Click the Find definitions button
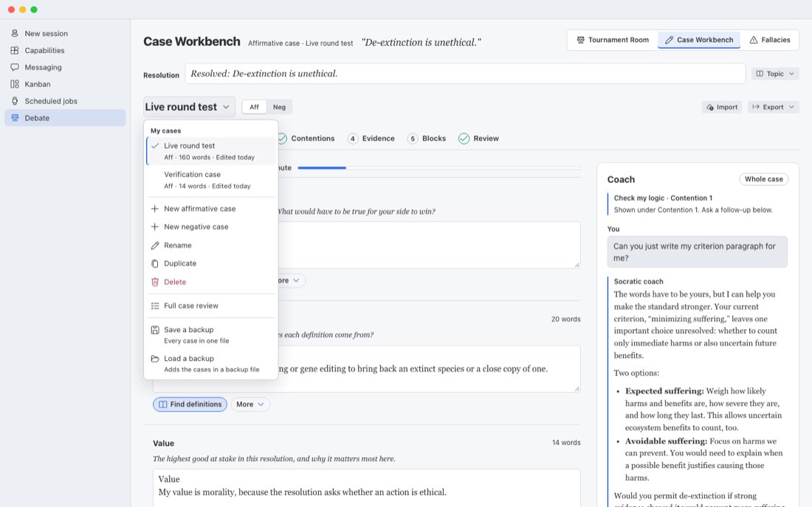Image resolution: width=812 pixels, height=507 pixels. tap(190, 404)
